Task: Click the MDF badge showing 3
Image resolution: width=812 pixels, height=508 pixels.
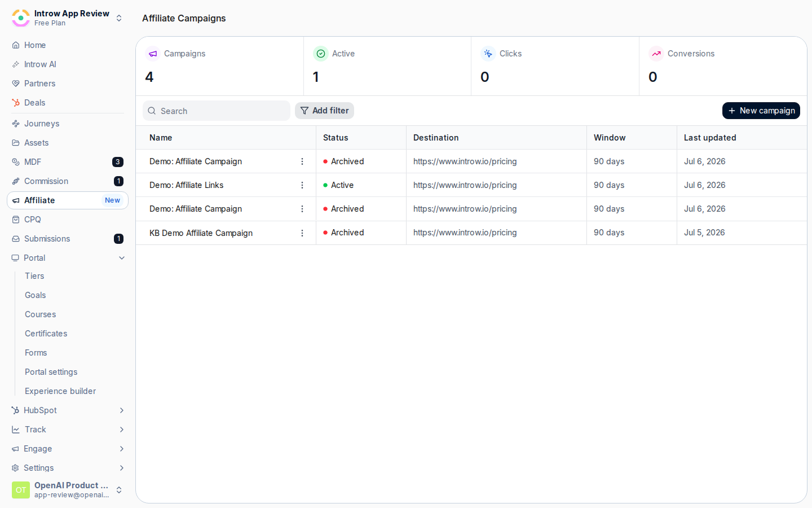Action: point(118,162)
